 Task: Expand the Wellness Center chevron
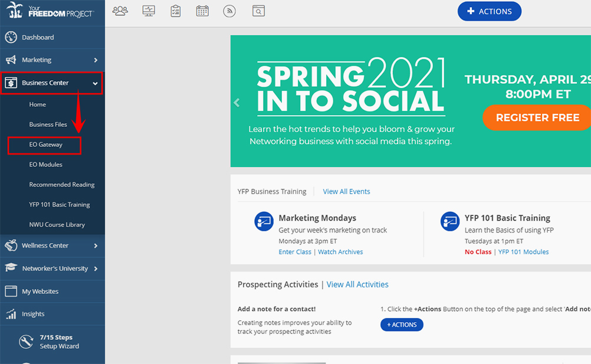96,245
